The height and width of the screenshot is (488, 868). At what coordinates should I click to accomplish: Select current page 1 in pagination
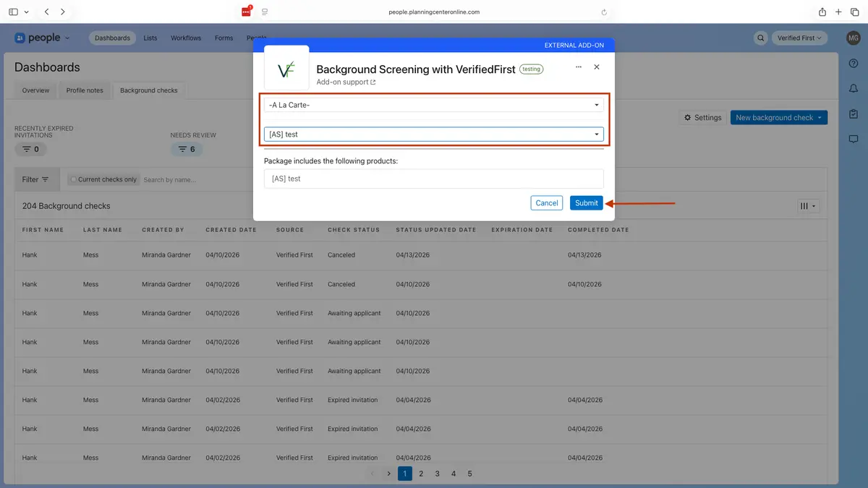(x=405, y=474)
